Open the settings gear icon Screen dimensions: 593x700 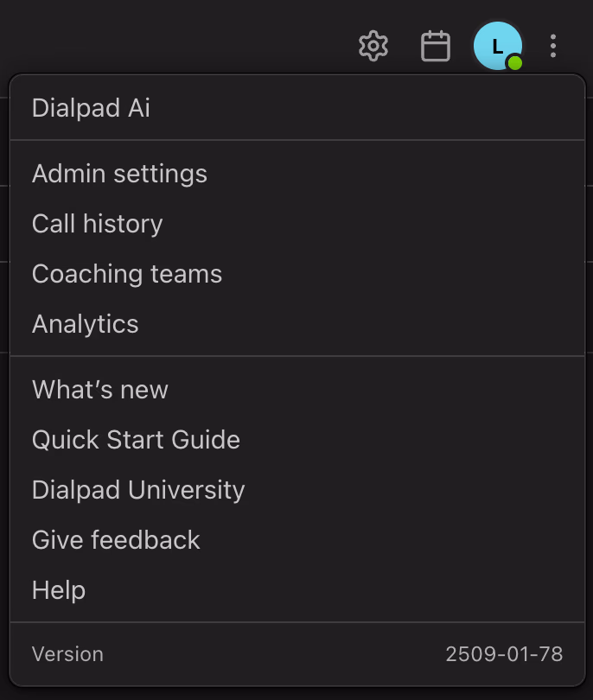pyautogui.click(x=373, y=46)
